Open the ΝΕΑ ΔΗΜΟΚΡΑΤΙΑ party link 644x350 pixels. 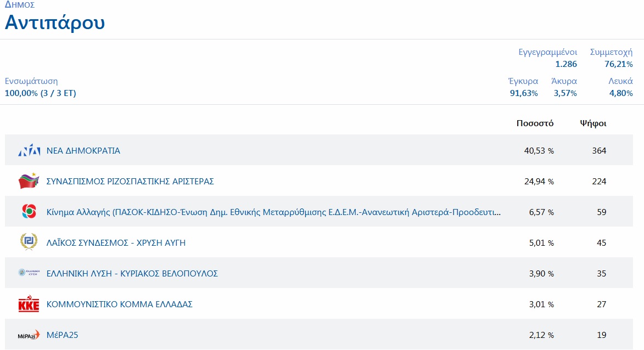[83, 150]
